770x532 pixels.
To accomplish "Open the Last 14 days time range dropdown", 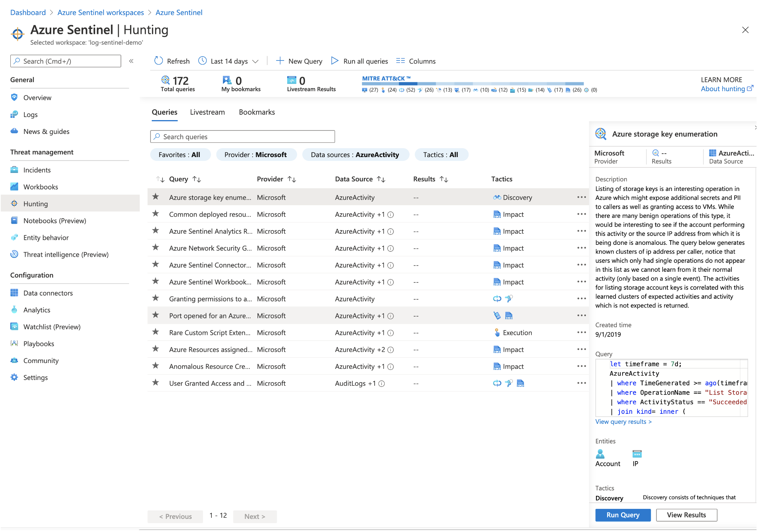I will pos(229,61).
